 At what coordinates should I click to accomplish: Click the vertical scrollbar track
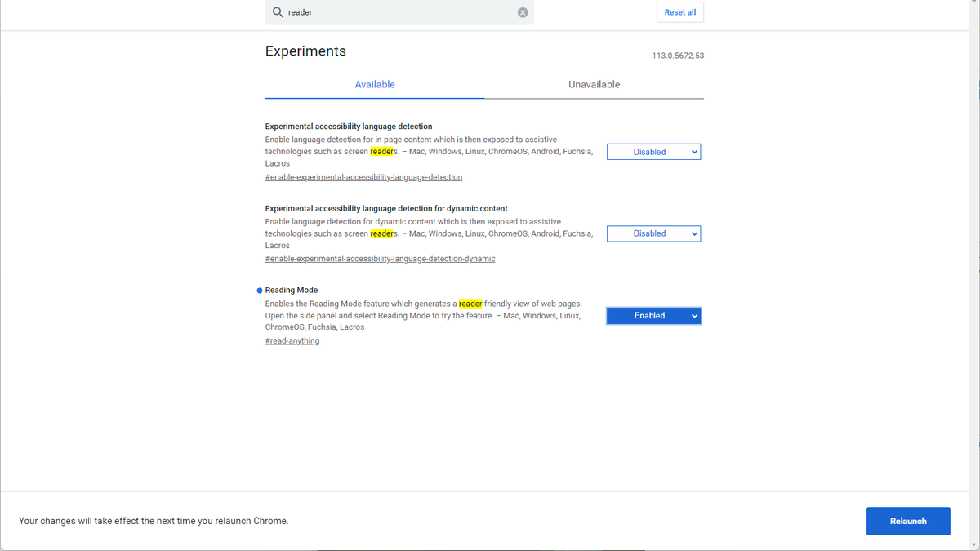[975, 327]
